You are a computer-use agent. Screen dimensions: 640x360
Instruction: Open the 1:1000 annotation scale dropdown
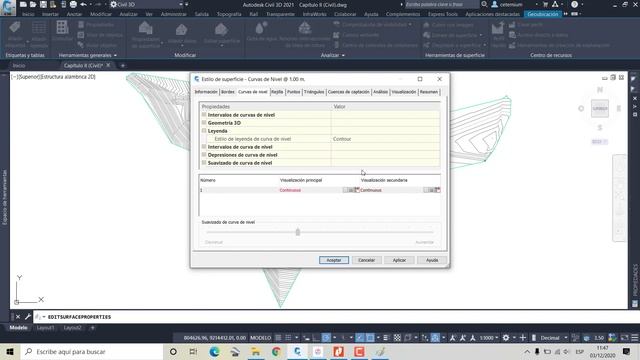(489, 338)
